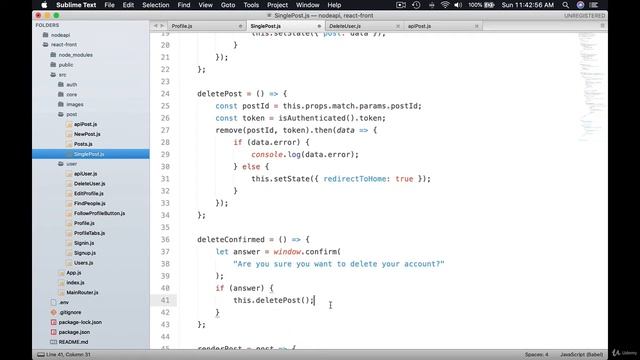Check the battery status icon
The height and width of the screenshot is (360, 640).
(x=489, y=5)
